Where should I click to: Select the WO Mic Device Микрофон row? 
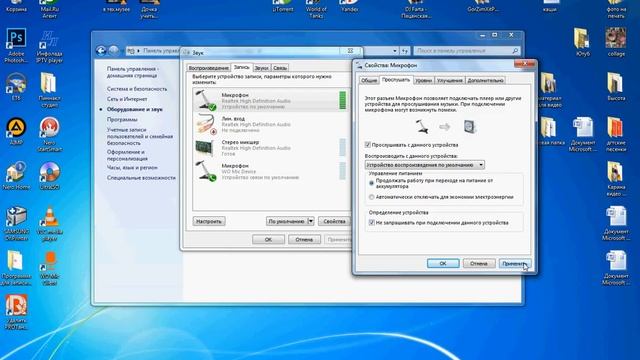270,171
